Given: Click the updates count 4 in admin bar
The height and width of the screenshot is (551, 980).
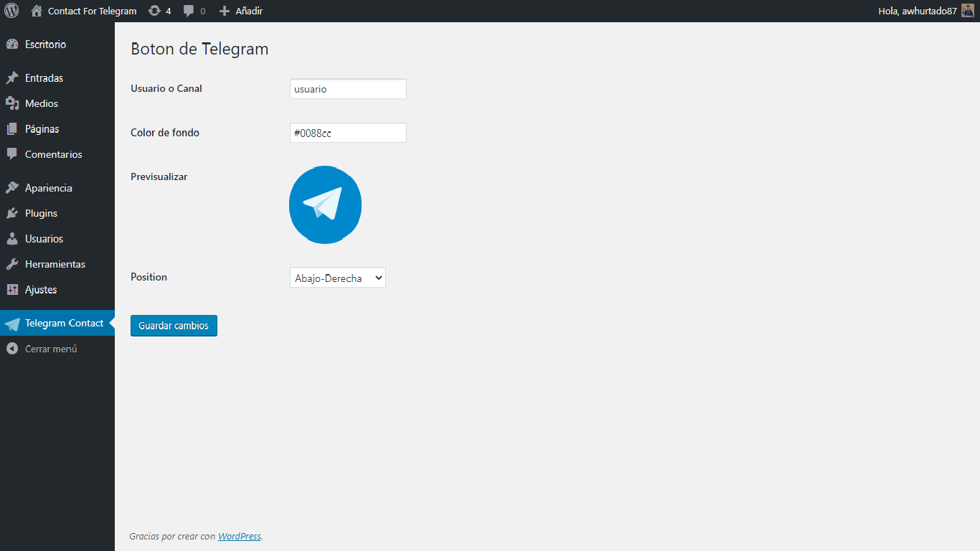Looking at the screenshot, I should (169, 11).
